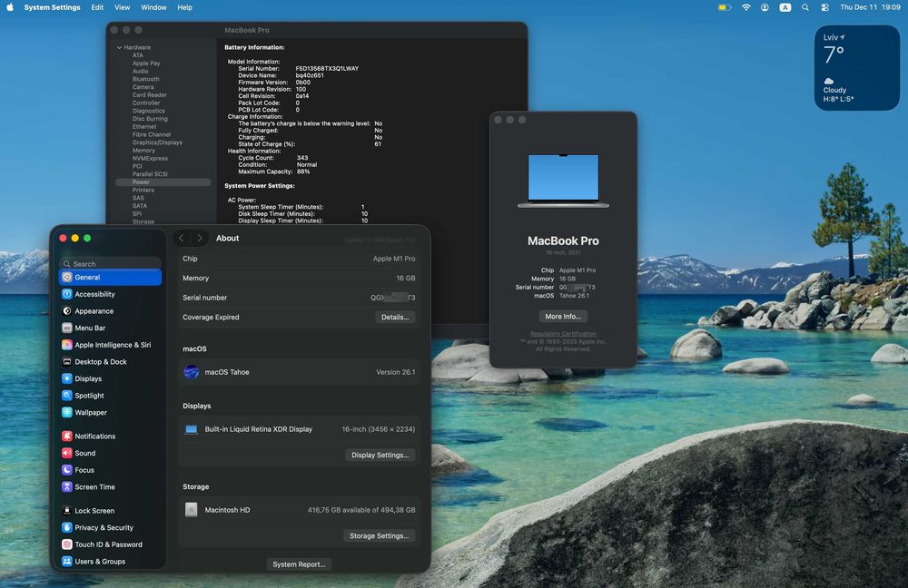Open Storage Settings button
The width and height of the screenshot is (908, 588).
[x=380, y=536]
